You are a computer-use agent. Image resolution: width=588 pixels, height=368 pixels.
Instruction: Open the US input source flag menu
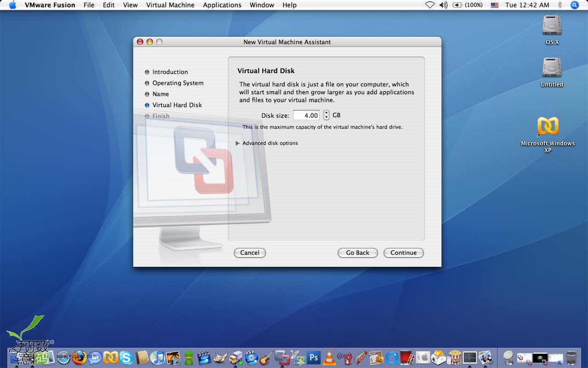point(494,5)
